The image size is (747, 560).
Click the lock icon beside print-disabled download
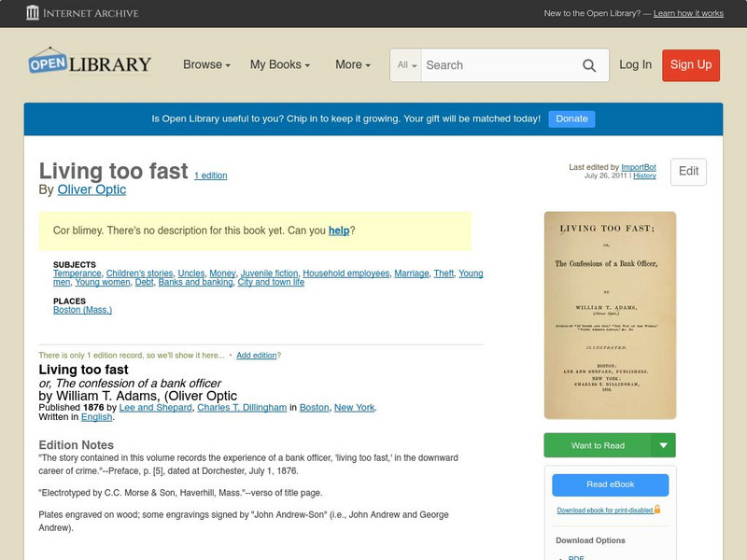658,511
